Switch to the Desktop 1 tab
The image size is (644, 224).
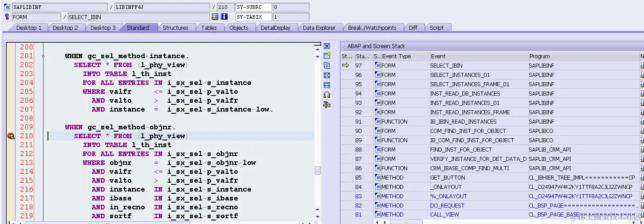click(x=29, y=28)
